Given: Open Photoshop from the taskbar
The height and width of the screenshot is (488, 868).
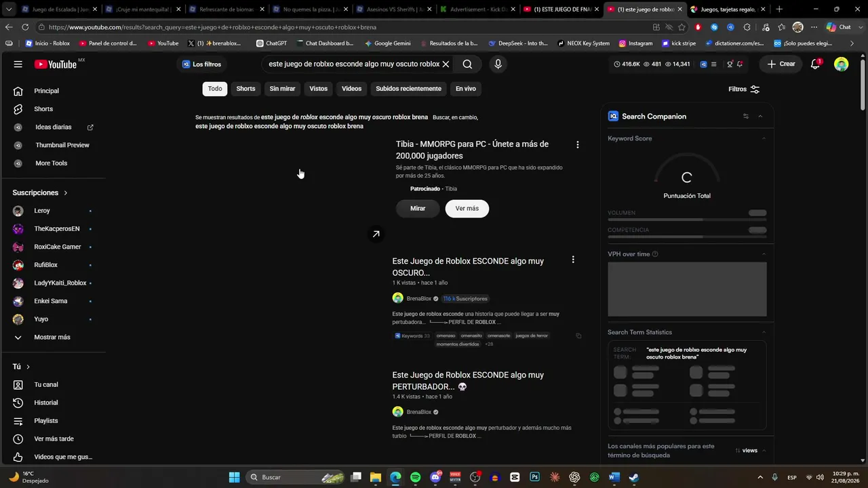Looking at the screenshot, I should 535,477.
